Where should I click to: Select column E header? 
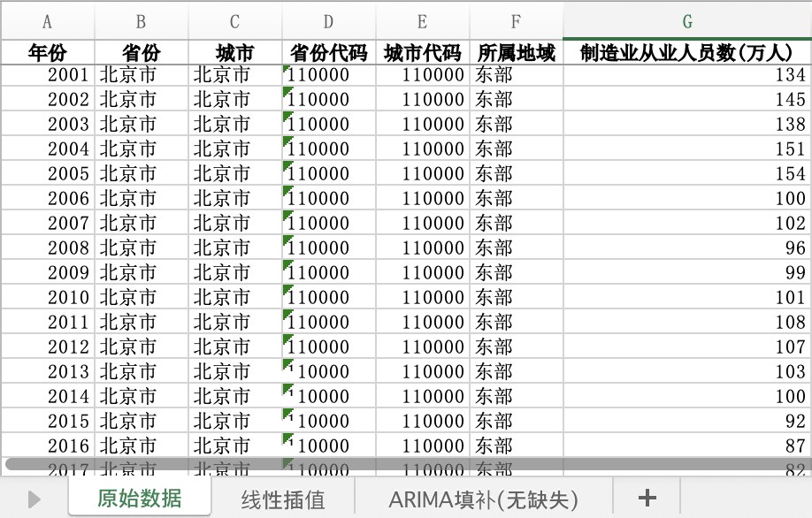tap(423, 21)
